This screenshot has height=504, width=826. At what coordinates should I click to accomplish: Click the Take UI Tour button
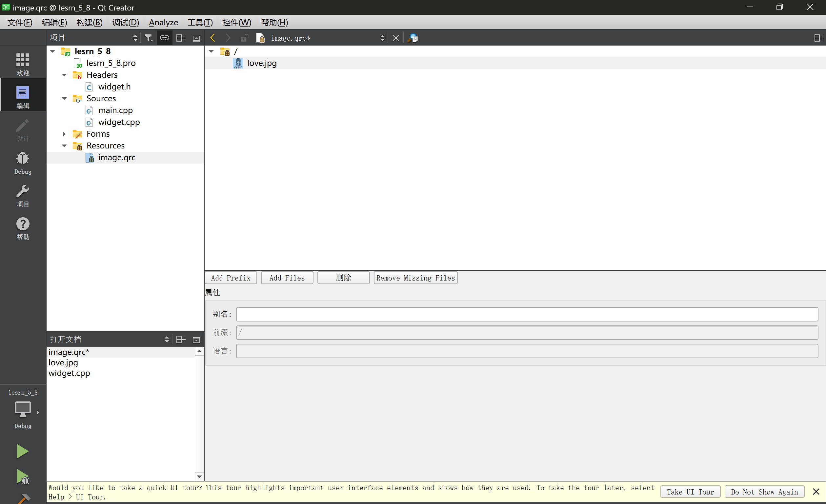point(690,492)
